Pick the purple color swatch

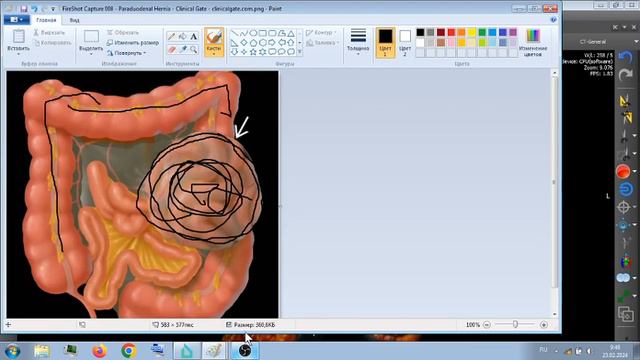[x=513, y=32]
